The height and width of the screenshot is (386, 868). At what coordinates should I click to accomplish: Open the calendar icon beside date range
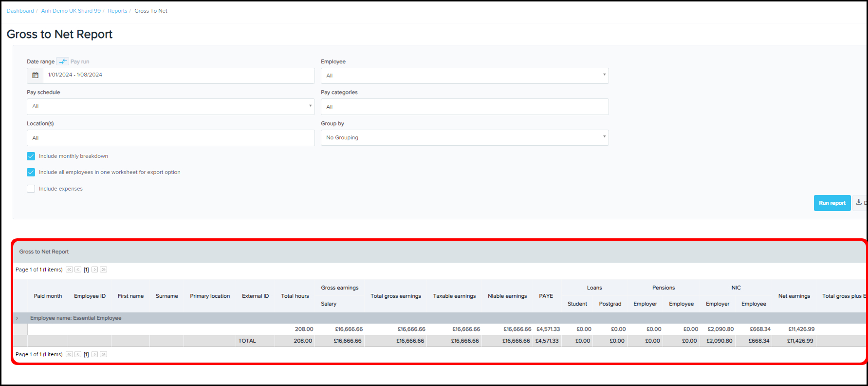pos(35,76)
